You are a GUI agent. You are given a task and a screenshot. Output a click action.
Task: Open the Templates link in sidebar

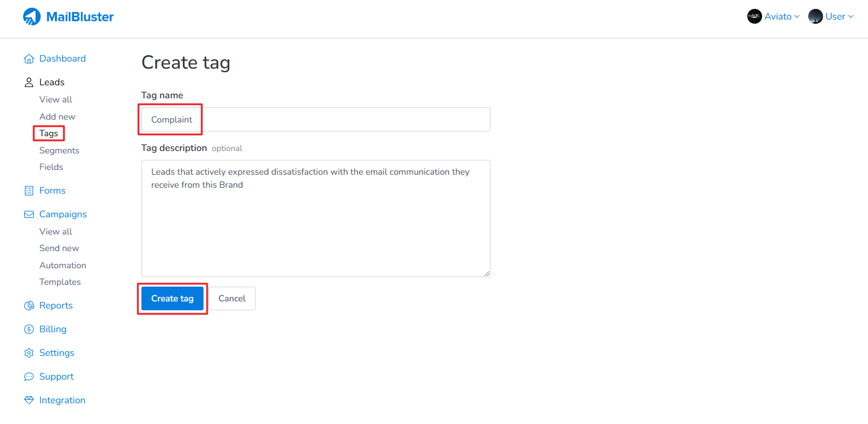coord(60,282)
